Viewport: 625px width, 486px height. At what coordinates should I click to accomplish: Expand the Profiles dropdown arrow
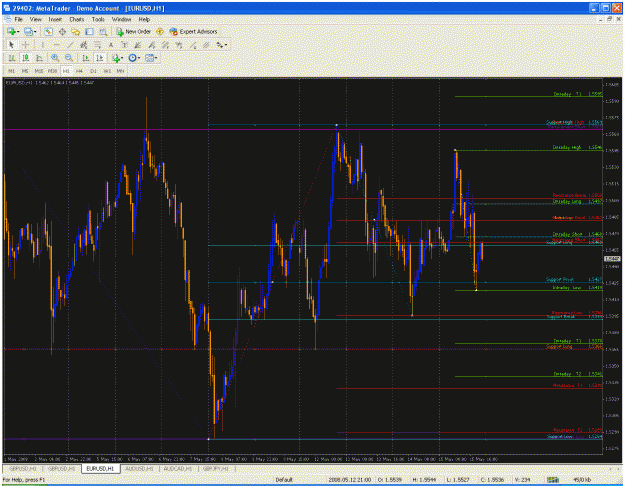click(x=35, y=31)
